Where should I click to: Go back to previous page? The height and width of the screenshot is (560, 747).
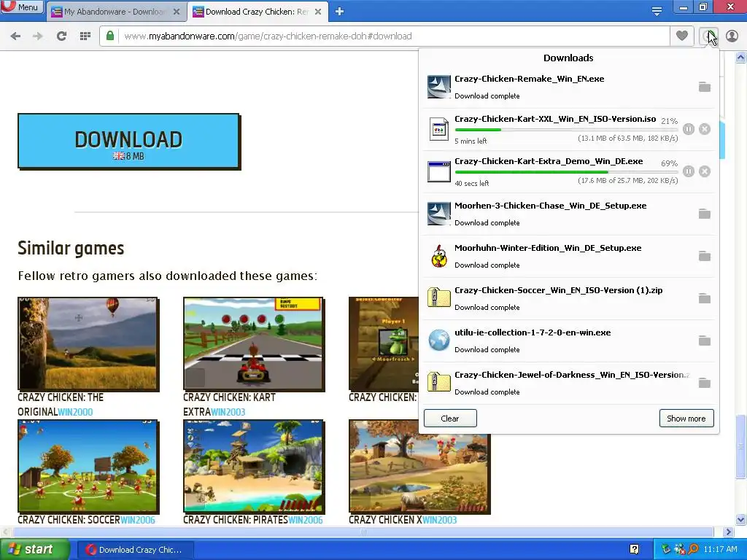tap(15, 36)
